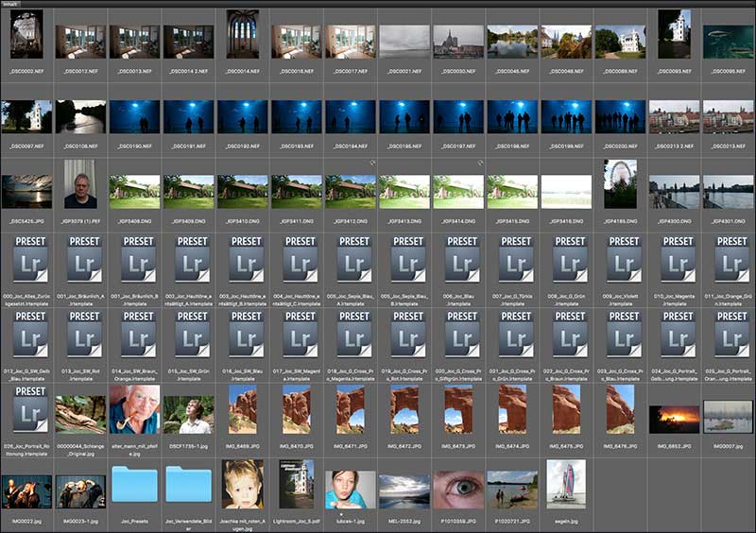756x533 pixels.
Task: Click the _DSC0095.NEF fish photo thumbnail
Action: pos(728,41)
